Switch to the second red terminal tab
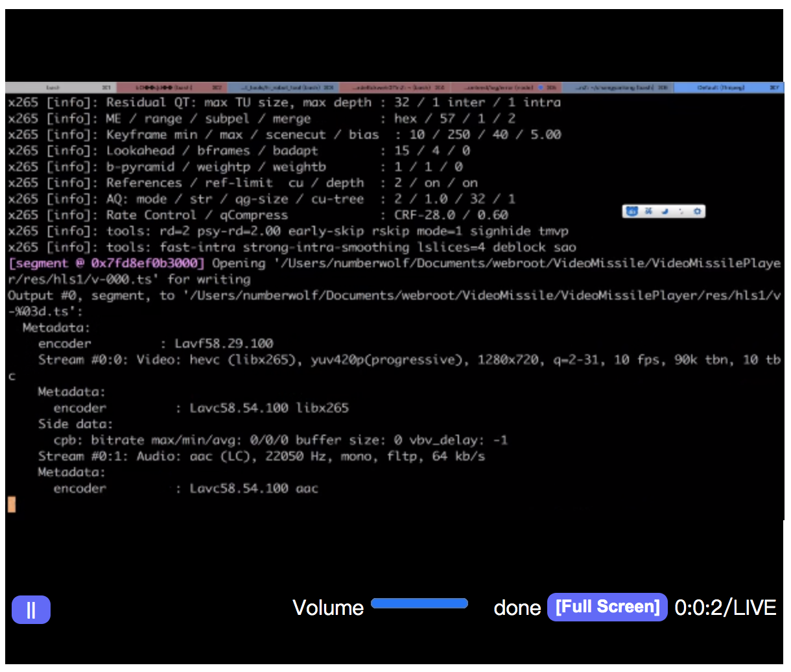This screenshot has height=672, width=791. point(171,88)
